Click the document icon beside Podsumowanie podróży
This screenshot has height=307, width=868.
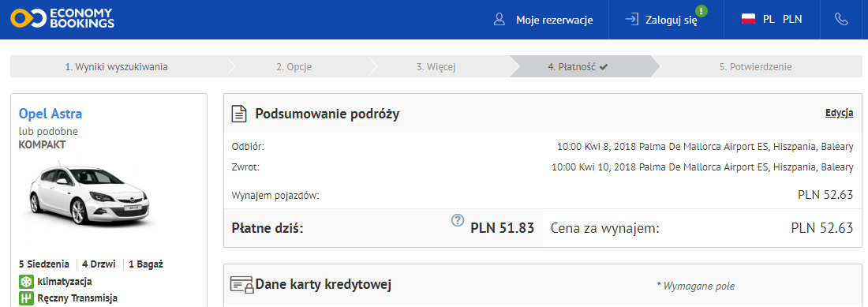[238, 114]
